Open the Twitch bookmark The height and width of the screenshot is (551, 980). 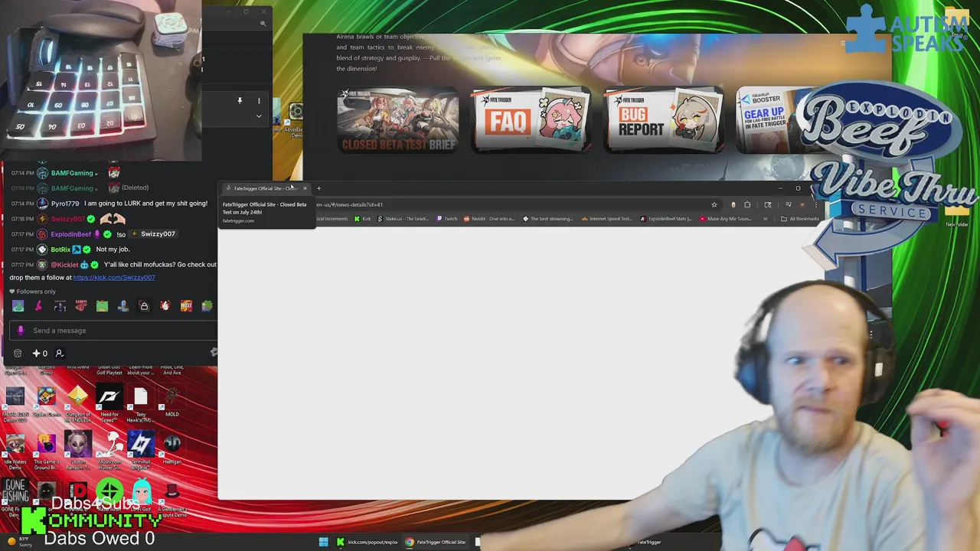coord(447,219)
